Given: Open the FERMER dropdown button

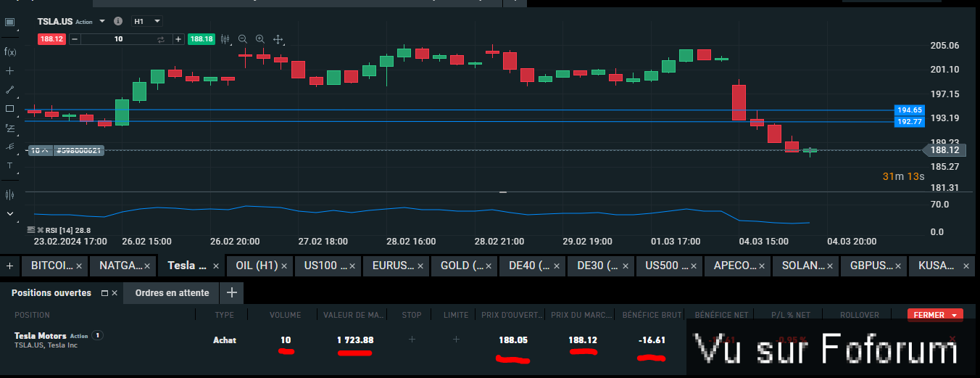Looking at the screenshot, I should click(x=934, y=315).
